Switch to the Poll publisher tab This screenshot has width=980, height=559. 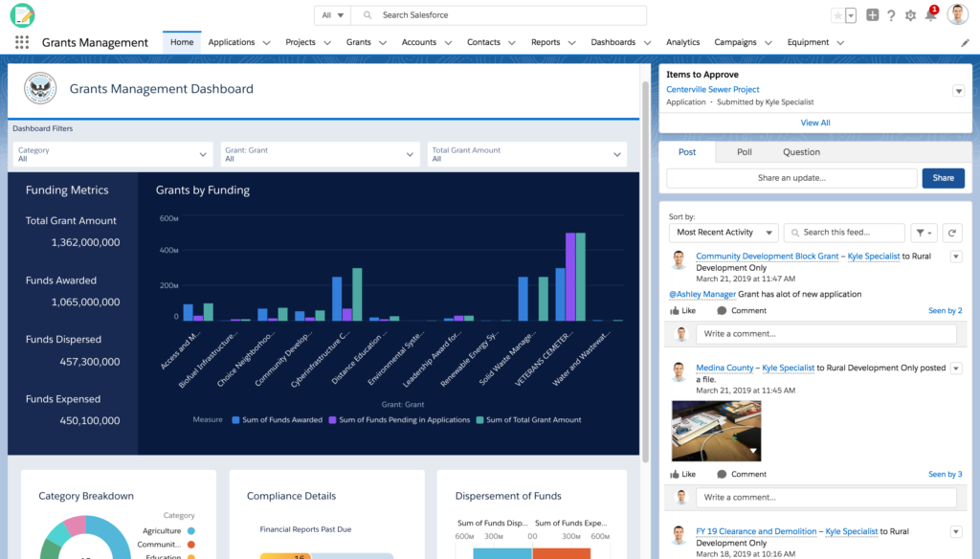point(744,152)
